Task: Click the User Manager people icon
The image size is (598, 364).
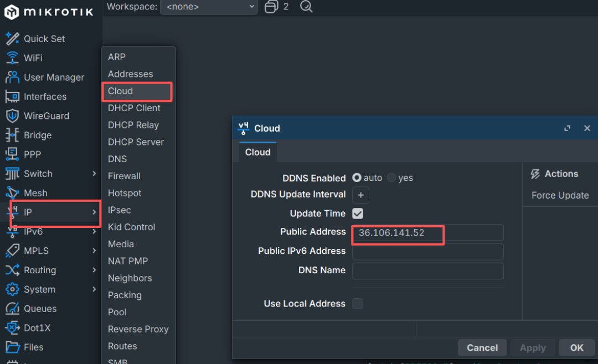Action: tap(12, 77)
